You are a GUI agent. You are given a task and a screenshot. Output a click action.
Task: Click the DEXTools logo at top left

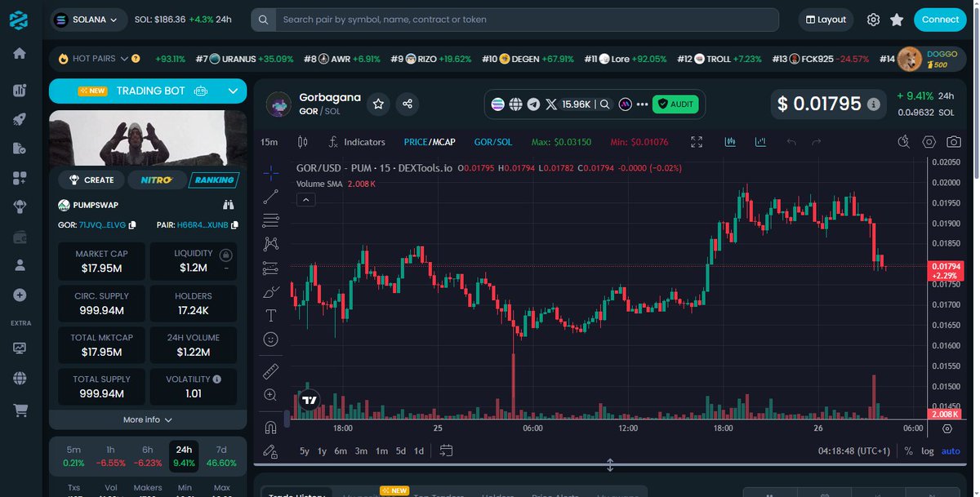(x=18, y=20)
